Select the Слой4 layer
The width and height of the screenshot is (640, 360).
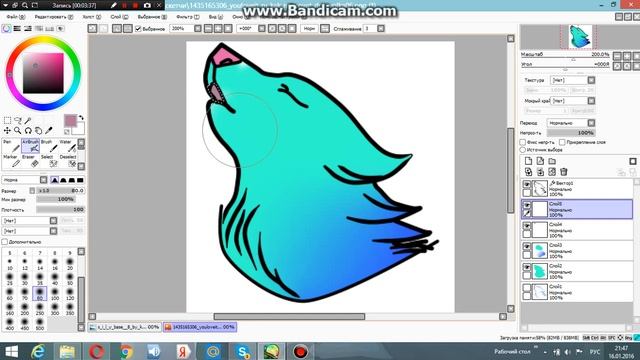click(x=577, y=230)
